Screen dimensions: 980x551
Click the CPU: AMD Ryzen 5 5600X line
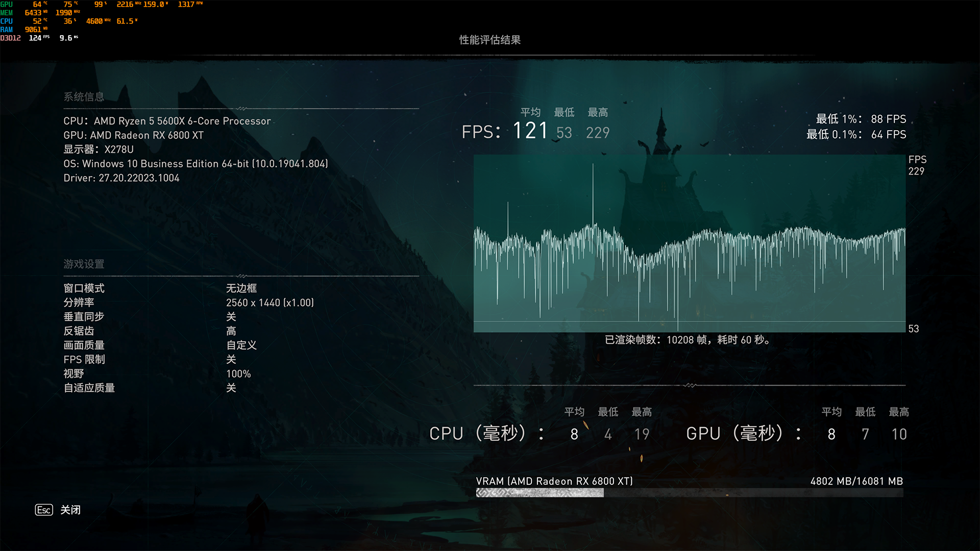click(167, 121)
